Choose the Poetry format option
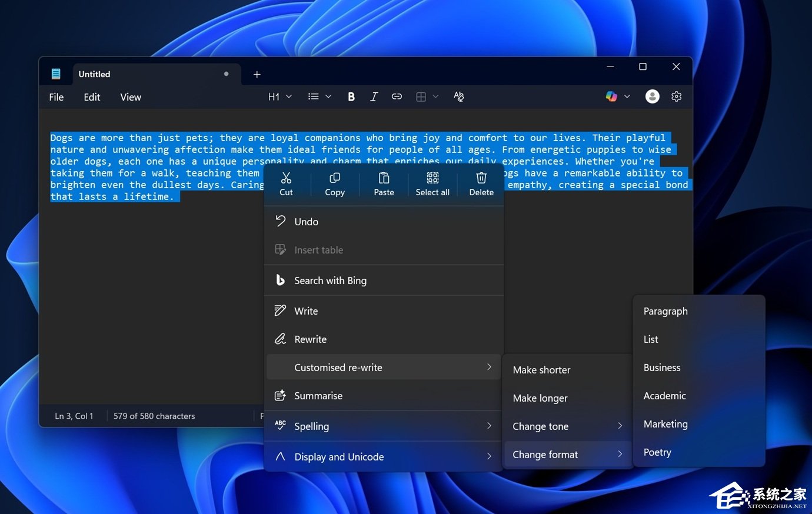The height and width of the screenshot is (514, 812). (657, 452)
